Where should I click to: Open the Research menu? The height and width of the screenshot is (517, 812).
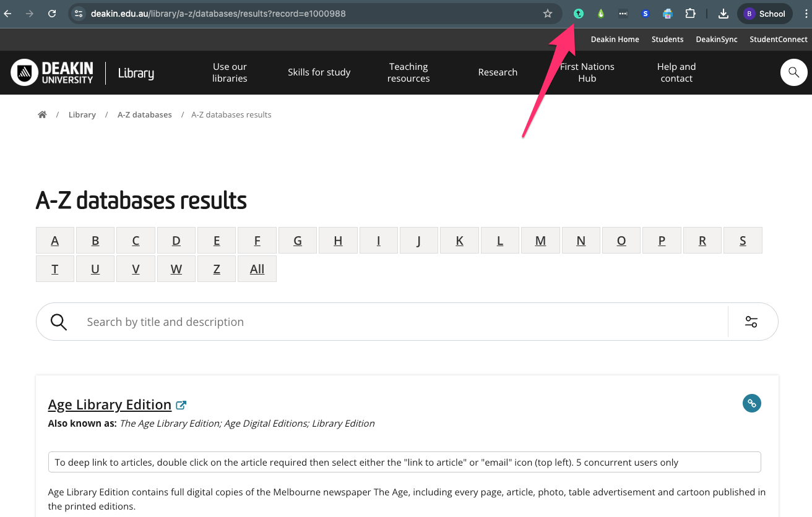tap(498, 72)
